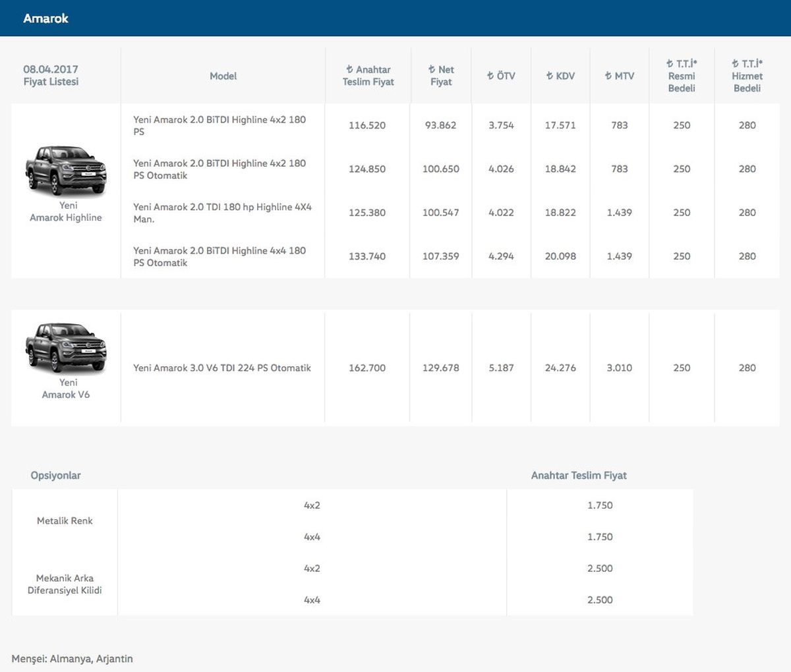Click the Menşei: Almanya, Arjantin note
Image resolution: width=791 pixels, height=672 pixels.
(x=72, y=658)
